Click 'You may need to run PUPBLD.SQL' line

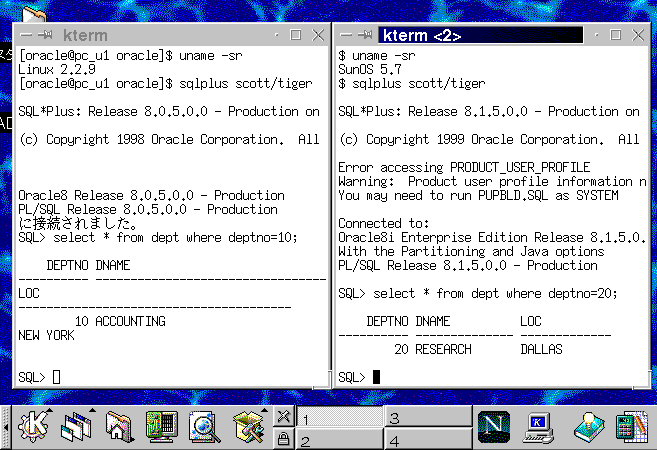[x=479, y=196]
